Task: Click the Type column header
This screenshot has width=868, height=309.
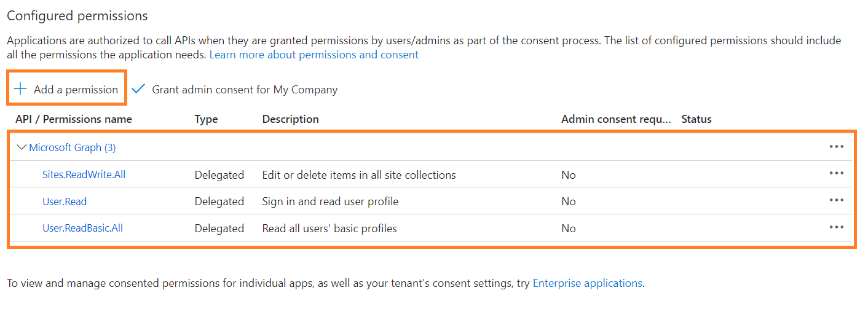Action: (206, 119)
